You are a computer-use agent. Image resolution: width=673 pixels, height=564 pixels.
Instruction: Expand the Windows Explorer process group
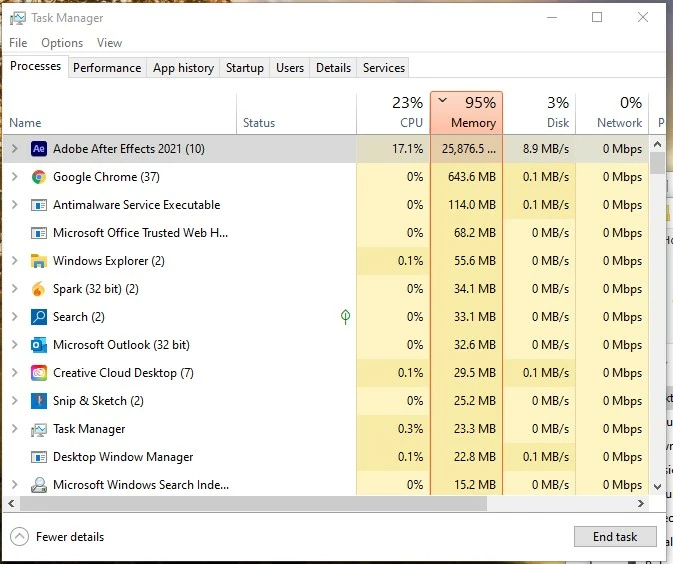[15, 261]
